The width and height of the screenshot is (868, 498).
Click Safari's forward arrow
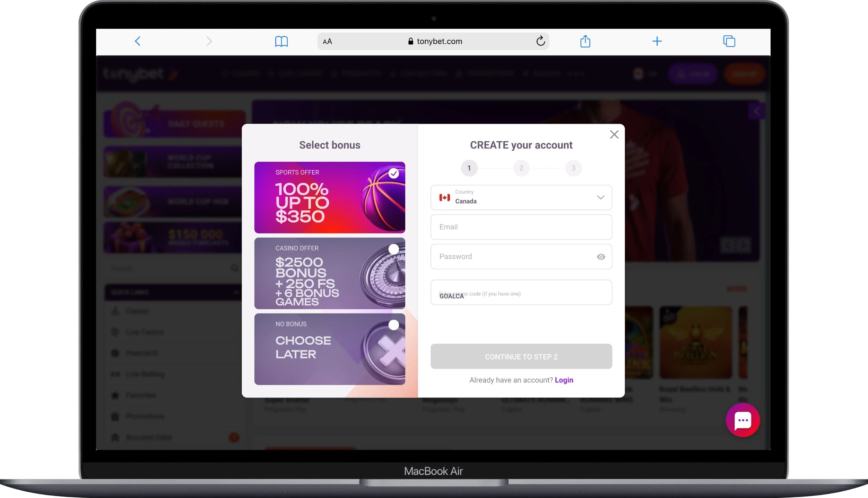[209, 41]
